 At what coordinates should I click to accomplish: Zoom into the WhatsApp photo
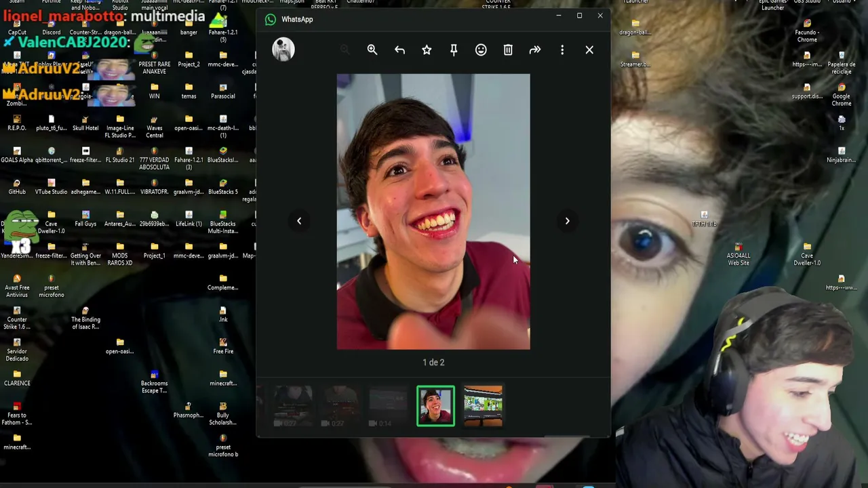pyautogui.click(x=372, y=49)
